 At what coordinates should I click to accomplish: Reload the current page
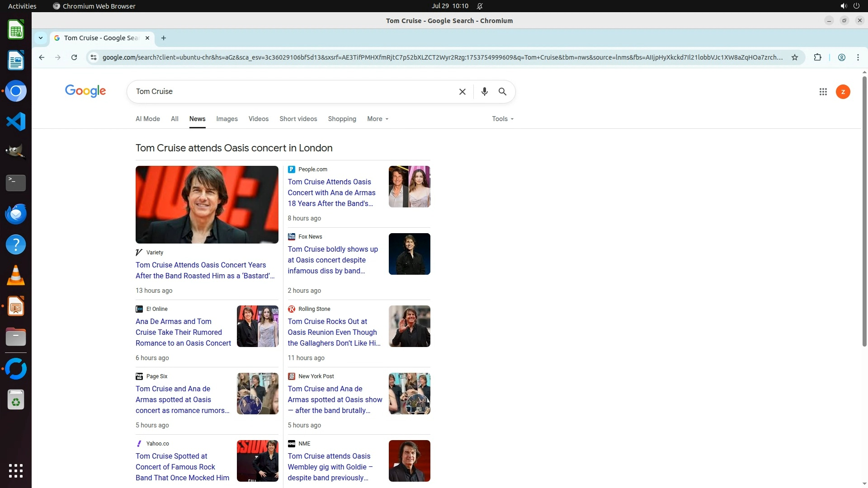tap(74, 57)
